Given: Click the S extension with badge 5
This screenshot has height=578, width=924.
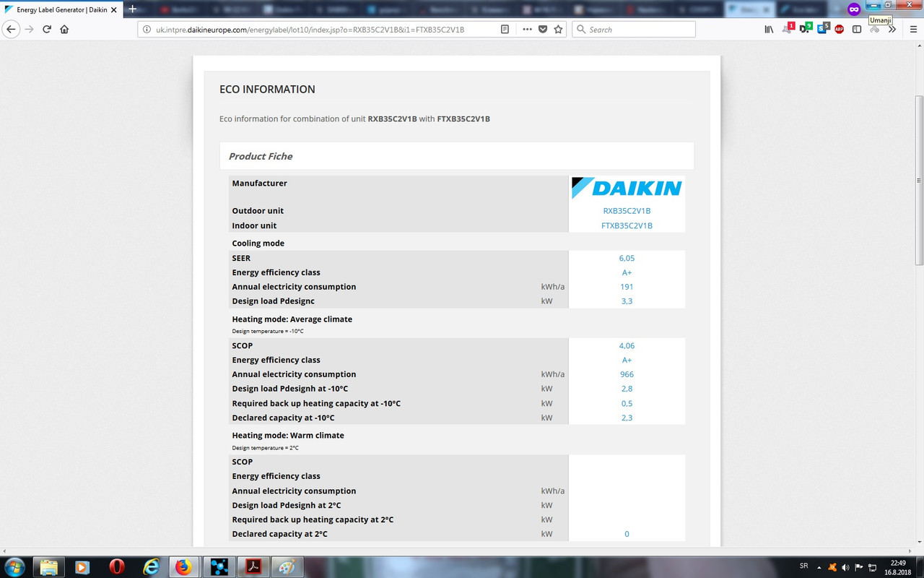Looking at the screenshot, I should coord(823,29).
